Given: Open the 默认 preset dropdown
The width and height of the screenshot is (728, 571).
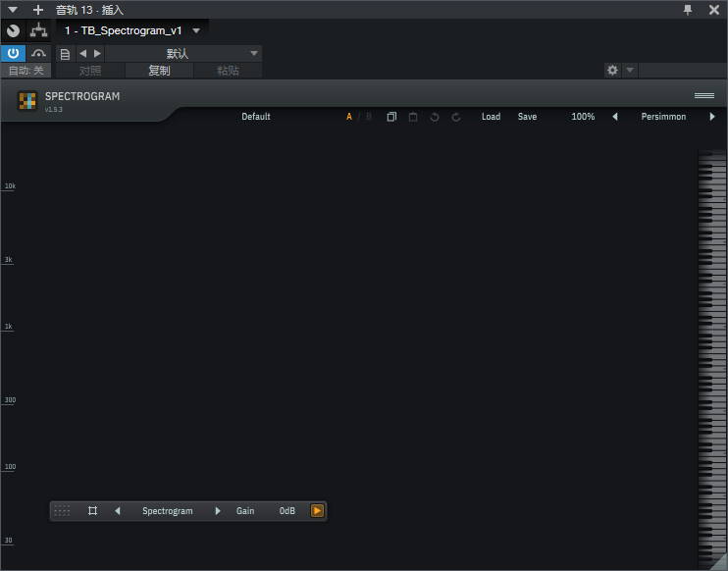Looking at the screenshot, I should coord(183,53).
